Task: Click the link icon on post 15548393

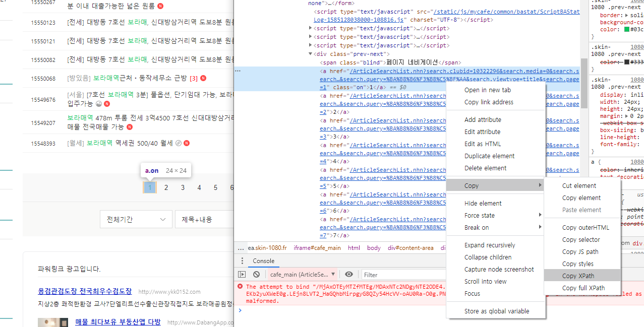Action: [178, 143]
